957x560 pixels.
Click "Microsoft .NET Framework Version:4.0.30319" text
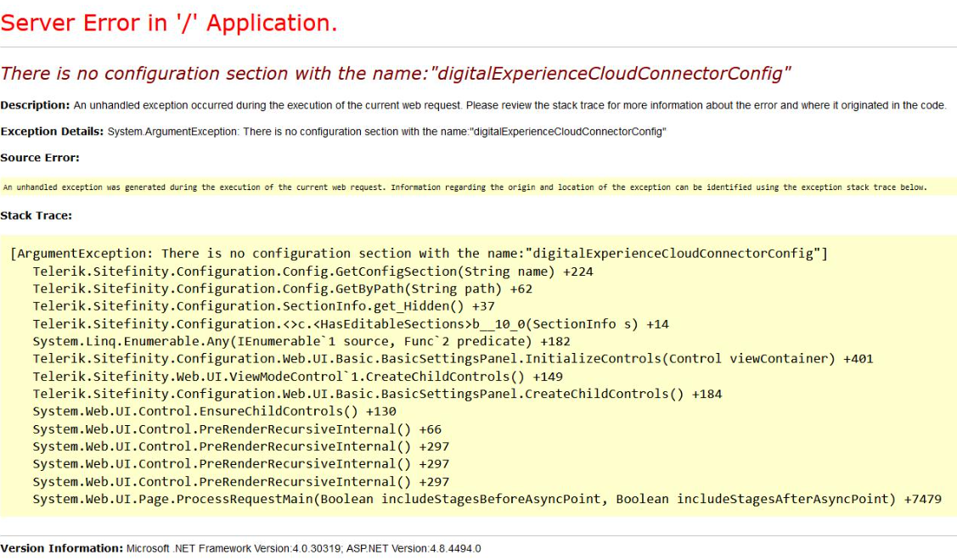[x=234, y=548]
